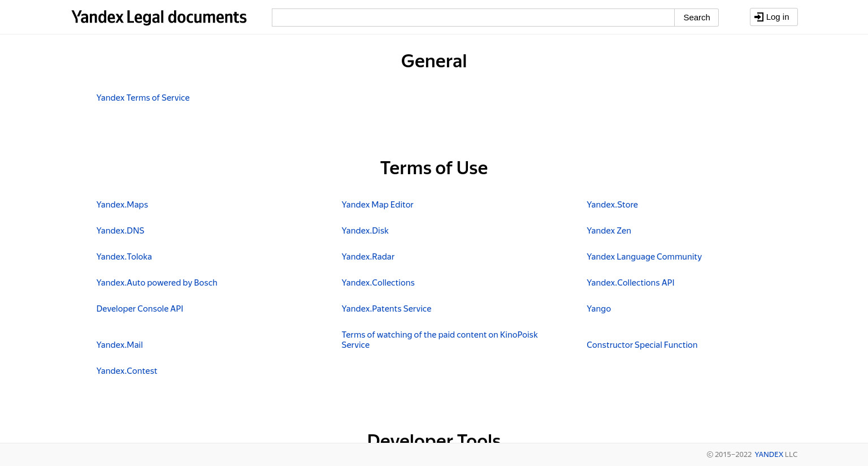Open the Yandex.Maps terms link
The height and width of the screenshot is (466, 868).
(122, 205)
